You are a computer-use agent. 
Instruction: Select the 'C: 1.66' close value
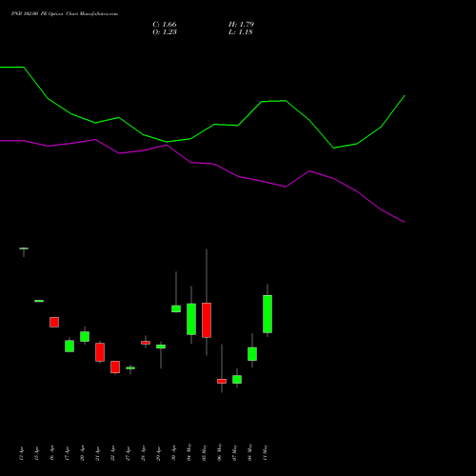click(165, 25)
